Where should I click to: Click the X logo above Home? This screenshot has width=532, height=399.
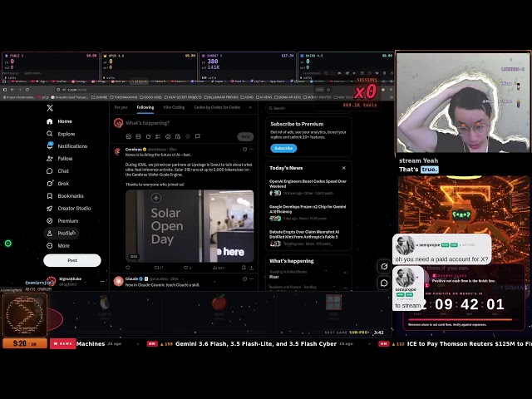50,108
